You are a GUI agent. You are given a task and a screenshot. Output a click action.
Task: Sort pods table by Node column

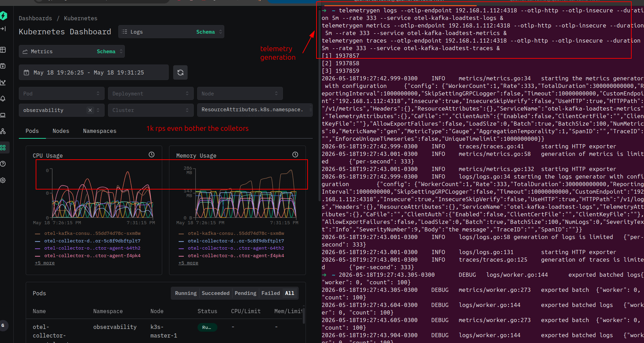157,311
